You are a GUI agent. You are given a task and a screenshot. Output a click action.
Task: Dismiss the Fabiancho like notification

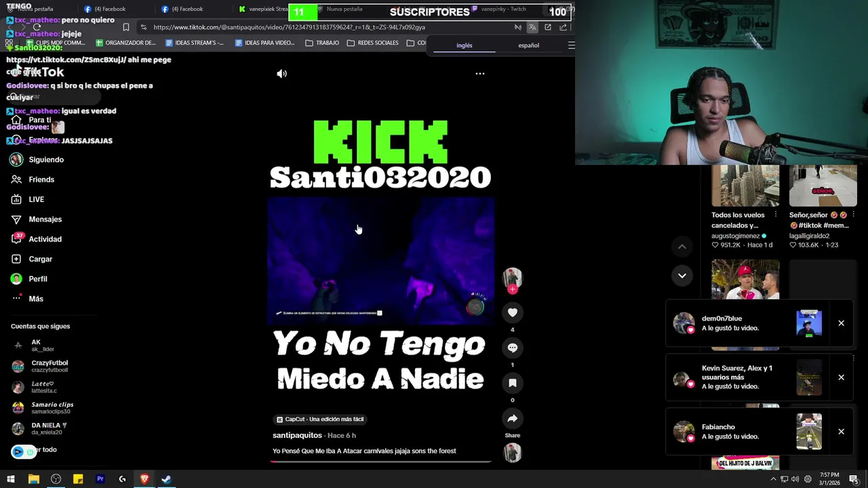[841, 432]
